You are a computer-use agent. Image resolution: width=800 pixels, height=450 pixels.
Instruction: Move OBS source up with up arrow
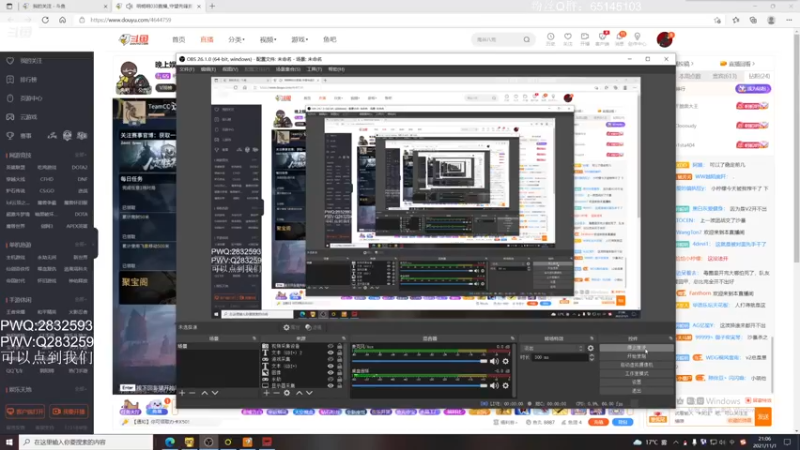point(299,393)
